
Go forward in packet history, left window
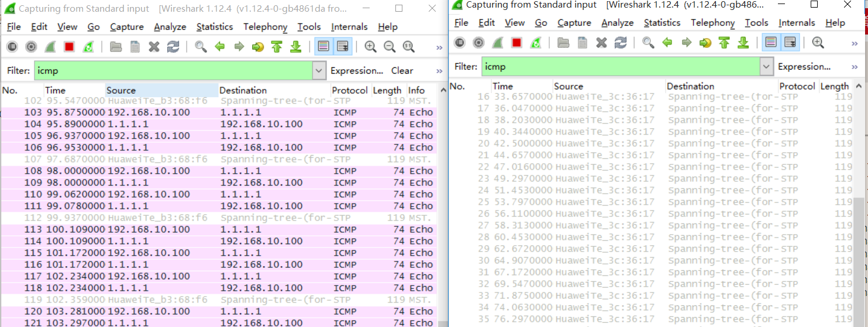point(239,47)
